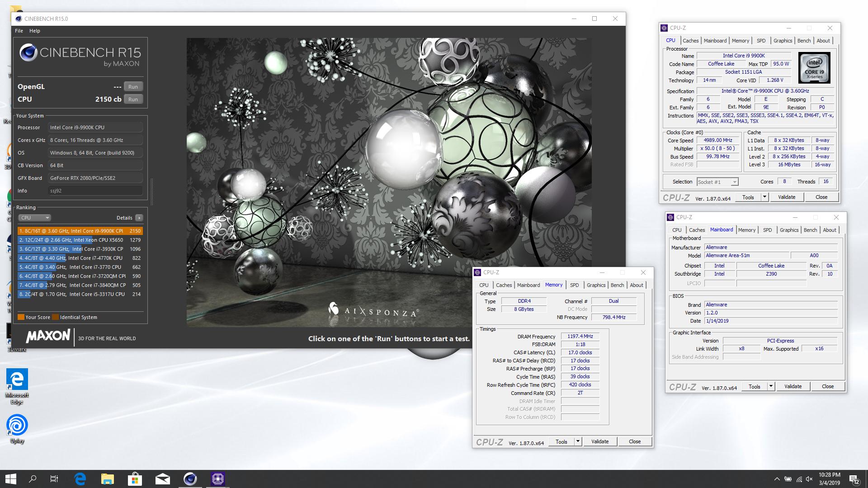Open Task View on taskbar
868x488 pixels.
[x=54, y=479]
